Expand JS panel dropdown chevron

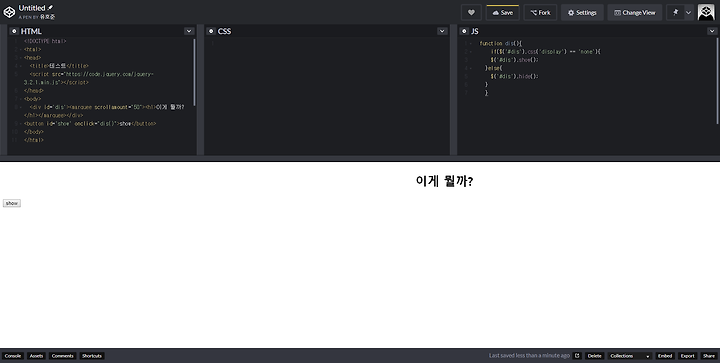712,31
